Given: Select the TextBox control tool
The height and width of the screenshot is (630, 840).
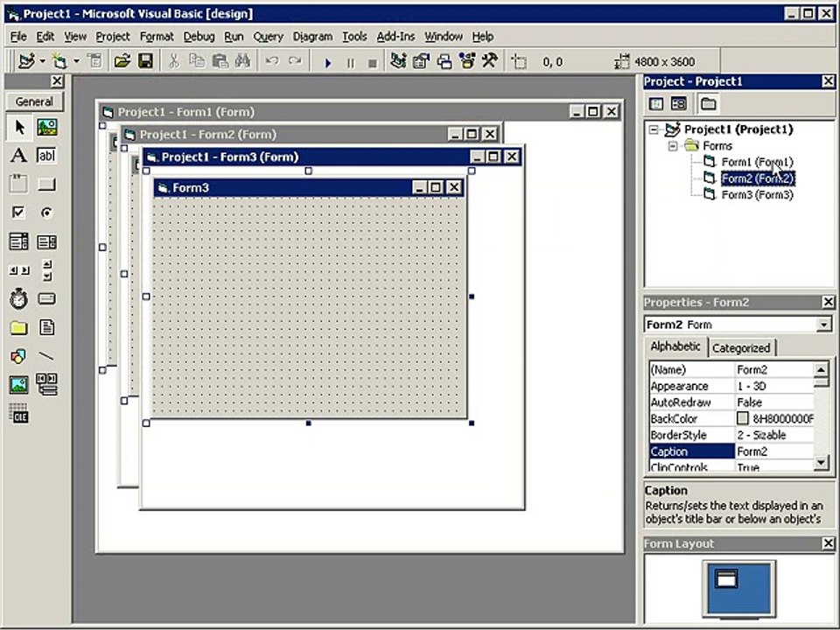Looking at the screenshot, I should tap(47, 156).
